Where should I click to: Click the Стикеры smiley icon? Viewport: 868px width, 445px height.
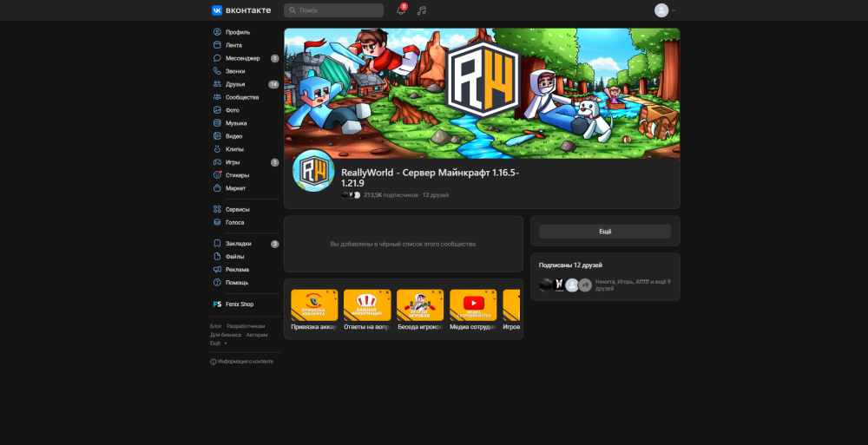217,175
